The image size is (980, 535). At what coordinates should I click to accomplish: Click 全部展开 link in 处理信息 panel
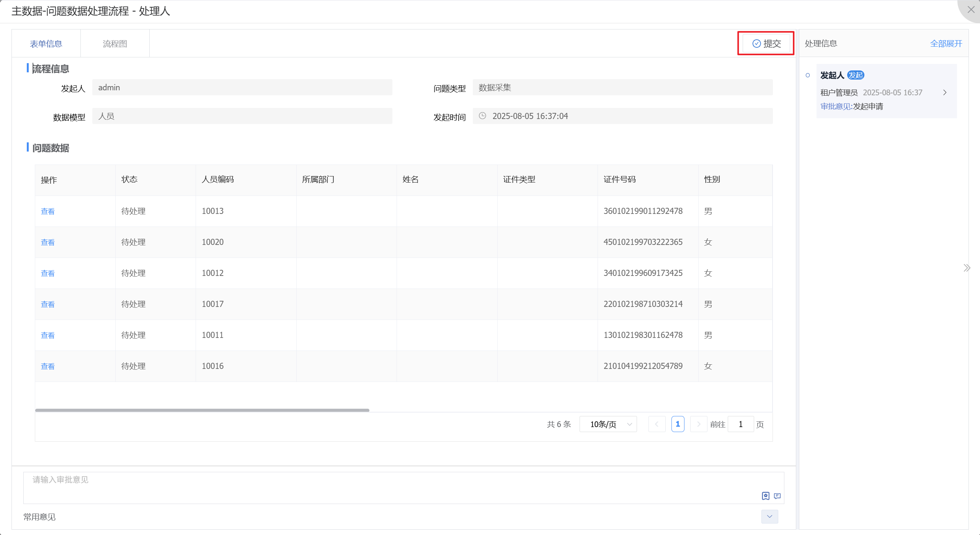click(946, 44)
